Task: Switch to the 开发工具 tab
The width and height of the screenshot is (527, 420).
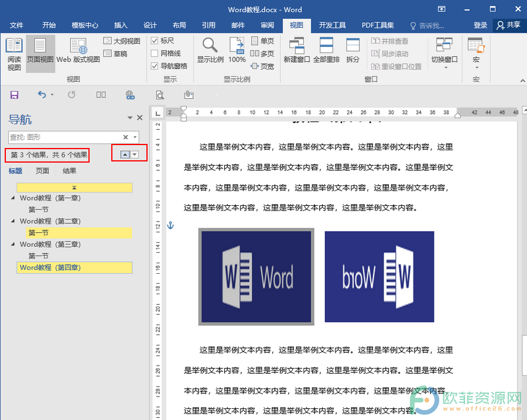Action: [332, 25]
